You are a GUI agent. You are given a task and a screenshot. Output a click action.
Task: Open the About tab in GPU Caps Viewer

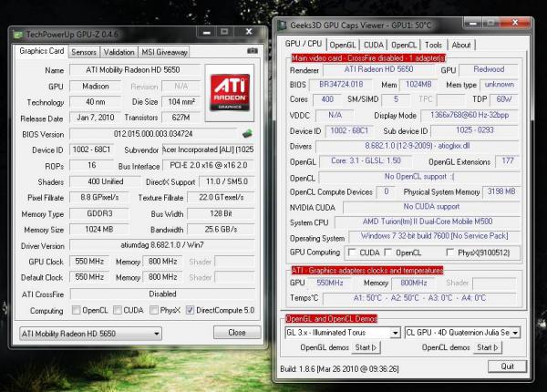pyautogui.click(x=461, y=45)
